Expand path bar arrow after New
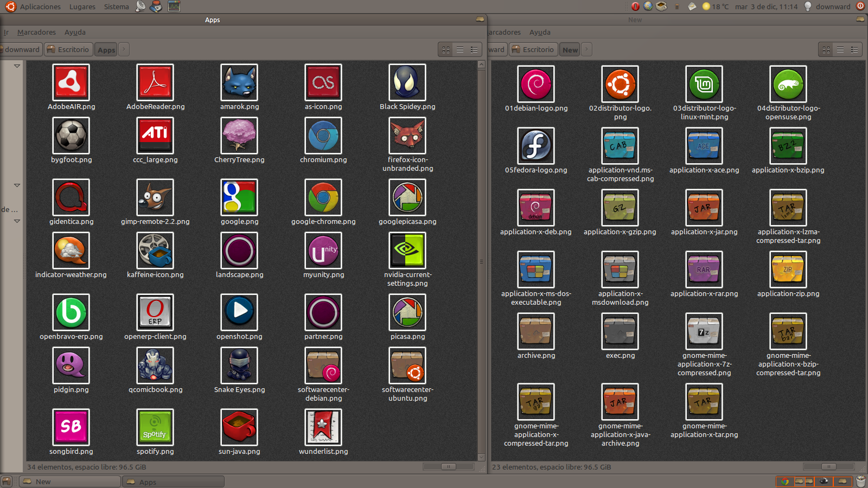The width and height of the screenshot is (868, 488). coord(586,49)
